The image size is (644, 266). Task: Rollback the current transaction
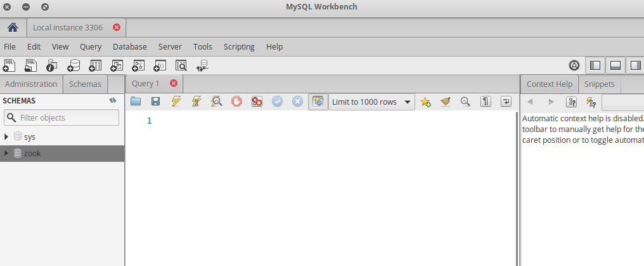(297, 102)
